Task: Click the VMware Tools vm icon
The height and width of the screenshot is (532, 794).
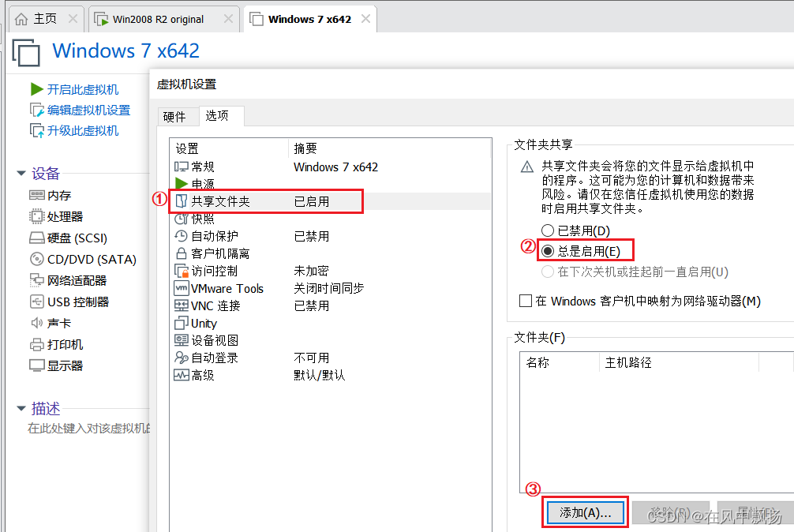Action: [182, 289]
